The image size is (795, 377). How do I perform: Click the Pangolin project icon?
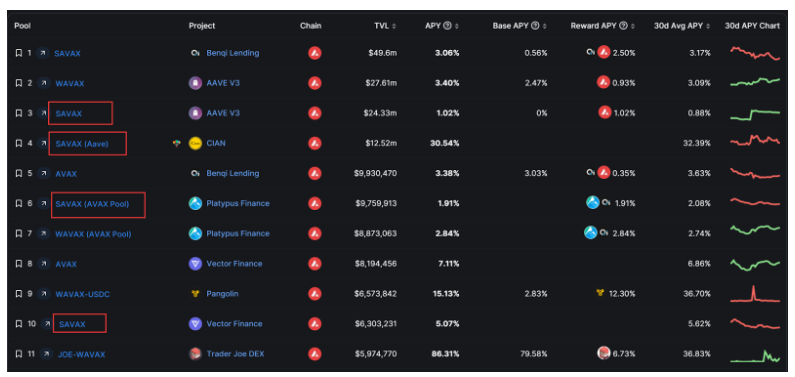195,294
